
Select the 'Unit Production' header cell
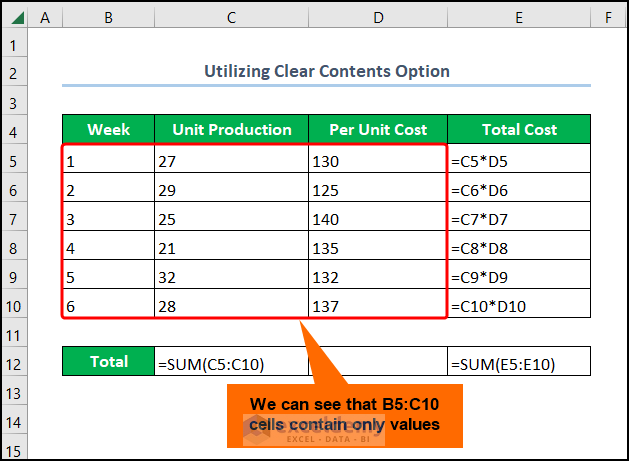click(x=231, y=130)
